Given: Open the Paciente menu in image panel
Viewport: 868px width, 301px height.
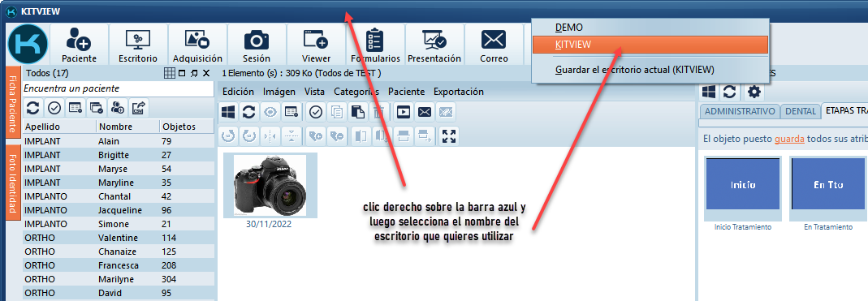Looking at the screenshot, I should click(x=406, y=92).
